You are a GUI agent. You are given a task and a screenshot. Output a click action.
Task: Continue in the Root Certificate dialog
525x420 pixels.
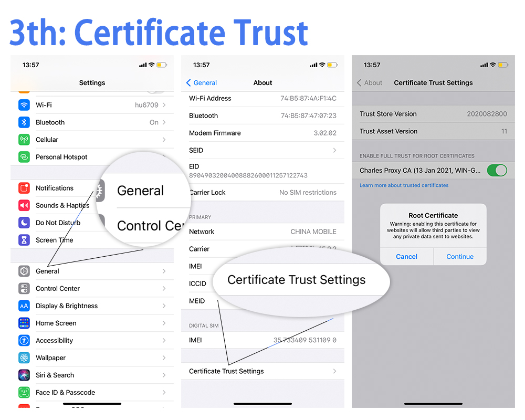tap(460, 257)
